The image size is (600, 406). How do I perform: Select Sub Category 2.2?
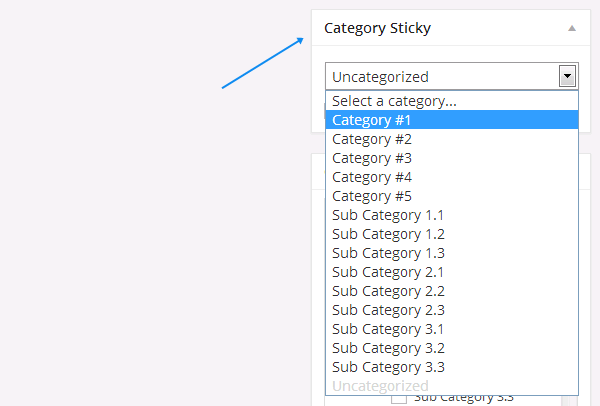(x=452, y=291)
